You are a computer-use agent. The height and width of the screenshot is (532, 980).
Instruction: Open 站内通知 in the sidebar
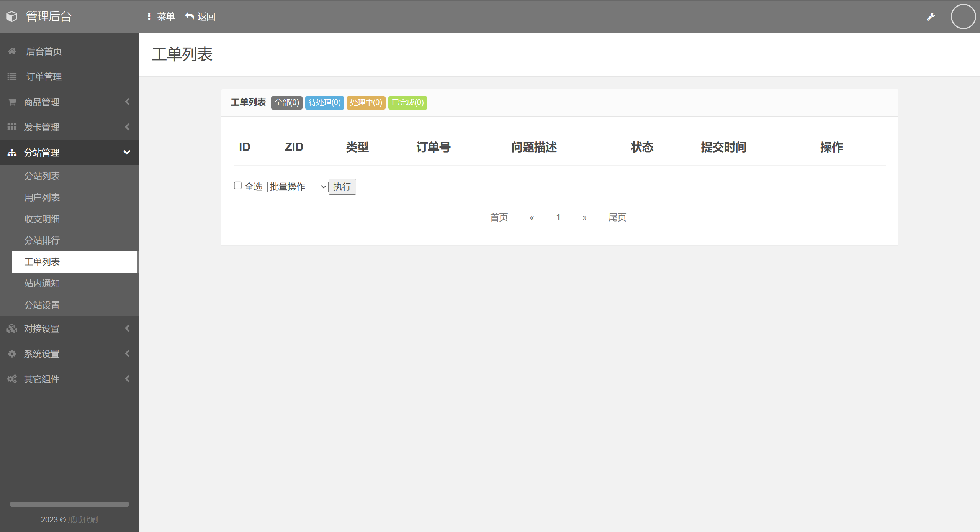click(42, 283)
